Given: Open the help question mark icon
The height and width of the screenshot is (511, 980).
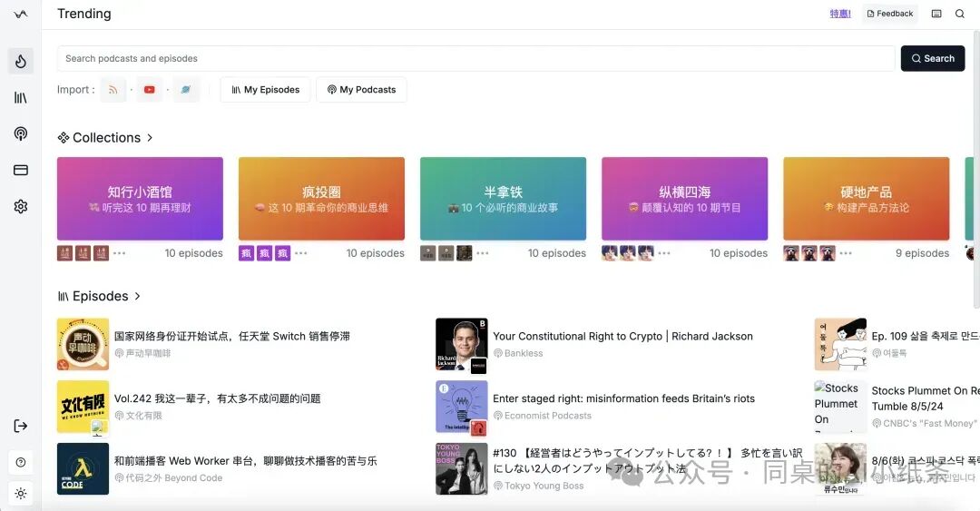Looking at the screenshot, I should (21, 462).
